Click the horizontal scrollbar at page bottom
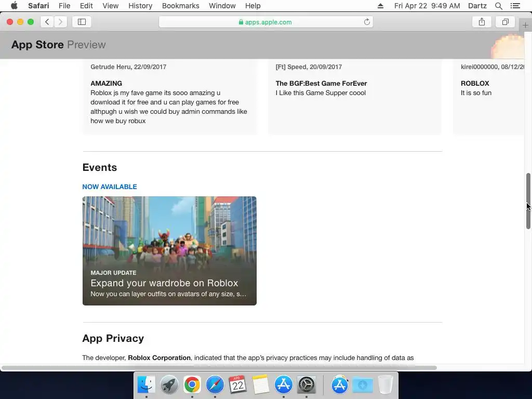This screenshot has width=532, height=399. 219,368
